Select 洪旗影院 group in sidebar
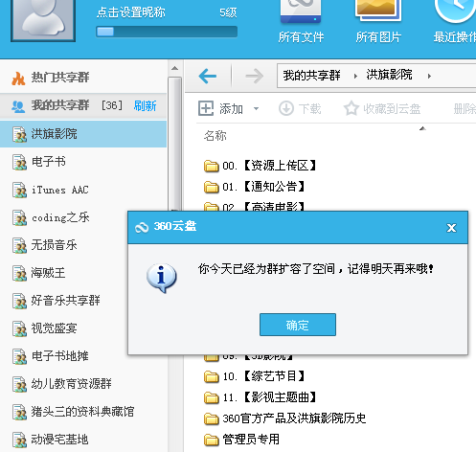 83,134
